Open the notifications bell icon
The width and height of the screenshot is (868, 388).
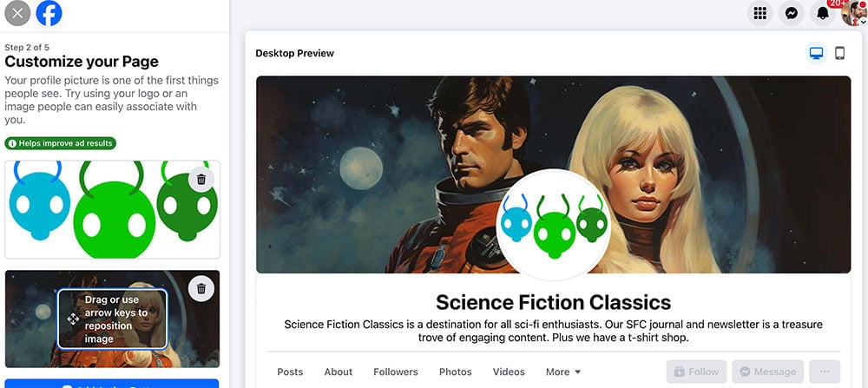(x=822, y=13)
